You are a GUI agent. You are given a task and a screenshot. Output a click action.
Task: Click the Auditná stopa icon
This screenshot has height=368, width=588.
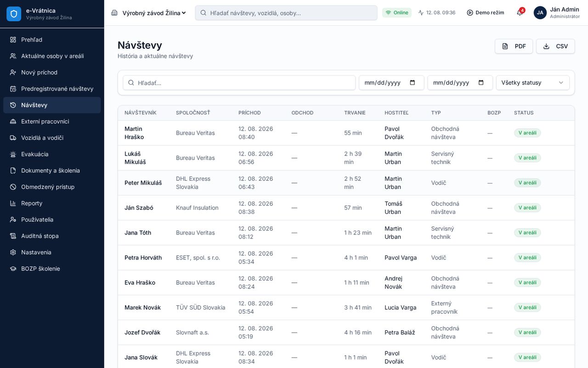13,236
